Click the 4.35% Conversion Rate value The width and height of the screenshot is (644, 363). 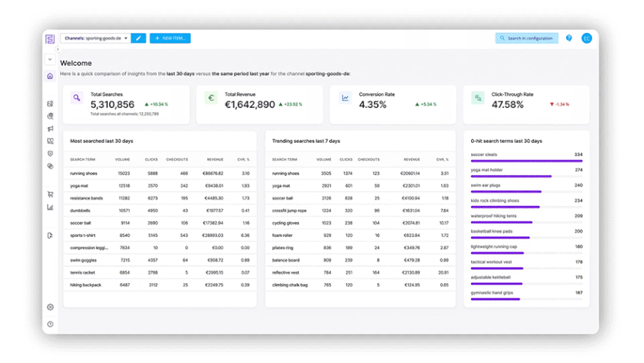[x=372, y=105]
